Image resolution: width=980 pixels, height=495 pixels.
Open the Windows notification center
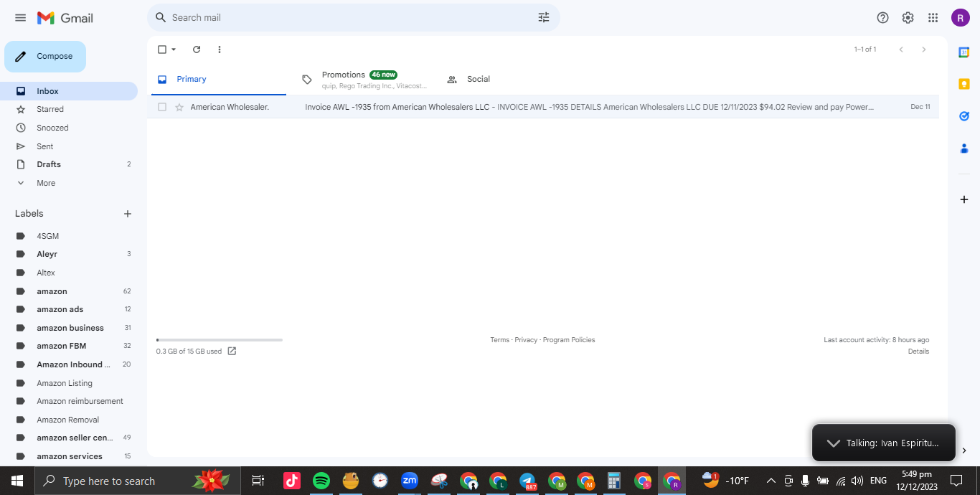click(956, 481)
